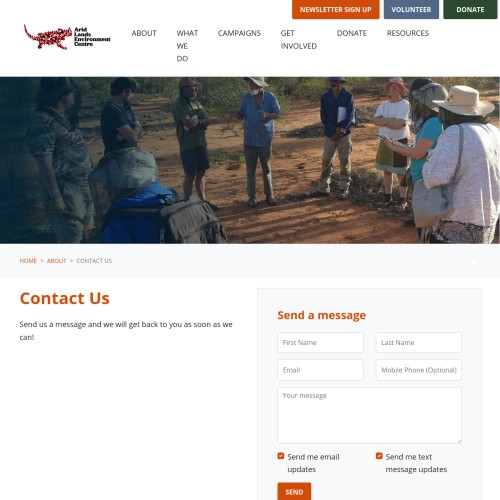This screenshot has height=500, width=500.
Task: Open the What We Do menu
Action: click(187, 46)
